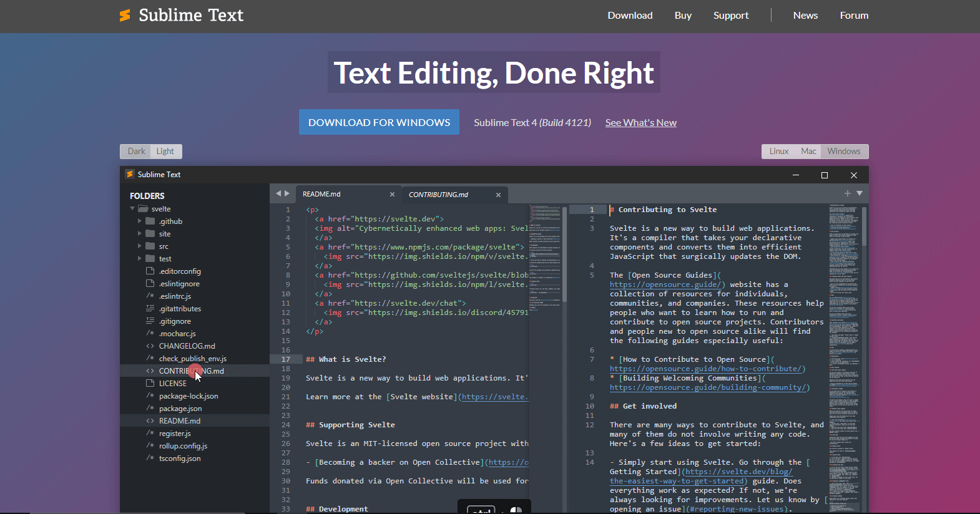The width and height of the screenshot is (980, 514).
Task: Open LICENSE file in the sidebar
Action: coord(195,384)
